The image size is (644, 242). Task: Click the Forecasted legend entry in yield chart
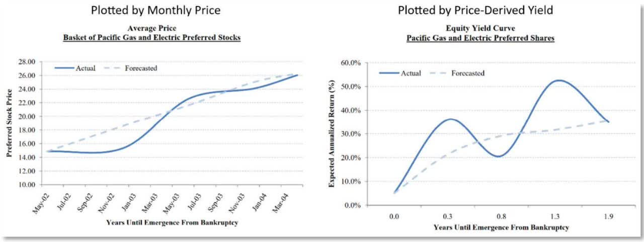(457, 73)
